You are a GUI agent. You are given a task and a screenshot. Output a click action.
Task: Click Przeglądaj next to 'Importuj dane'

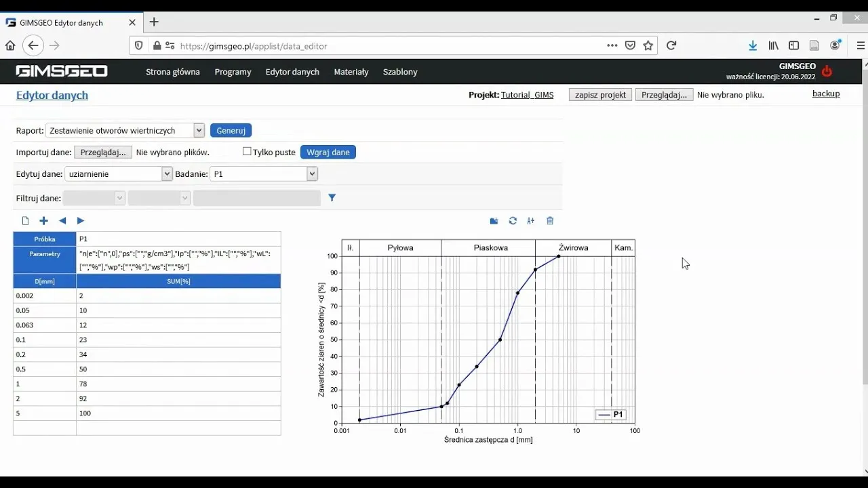(103, 152)
